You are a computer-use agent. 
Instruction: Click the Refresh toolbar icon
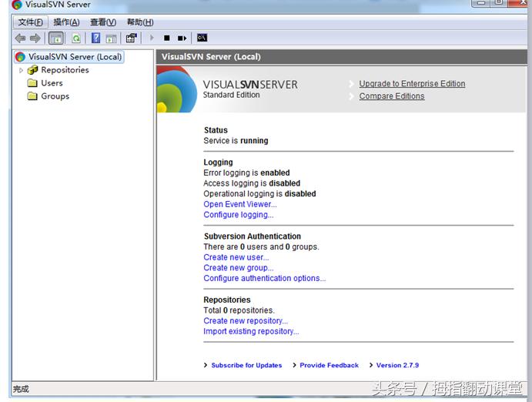tap(76, 38)
